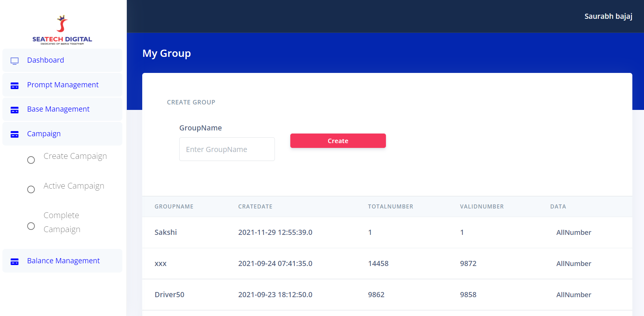Click the Dashboard monitor icon
This screenshot has height=316, width=644.
14,61
